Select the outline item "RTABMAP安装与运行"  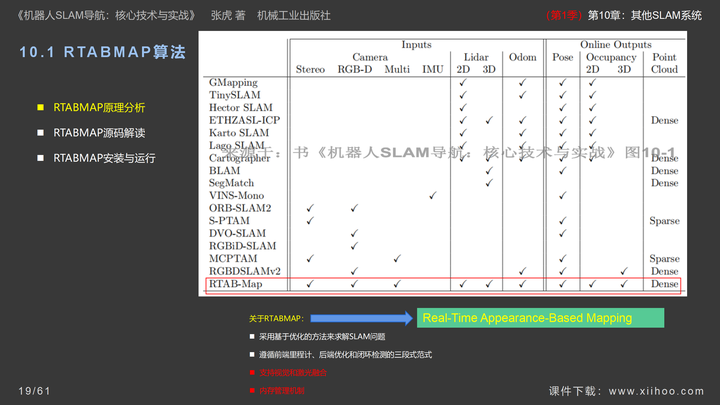coord(104,158)
